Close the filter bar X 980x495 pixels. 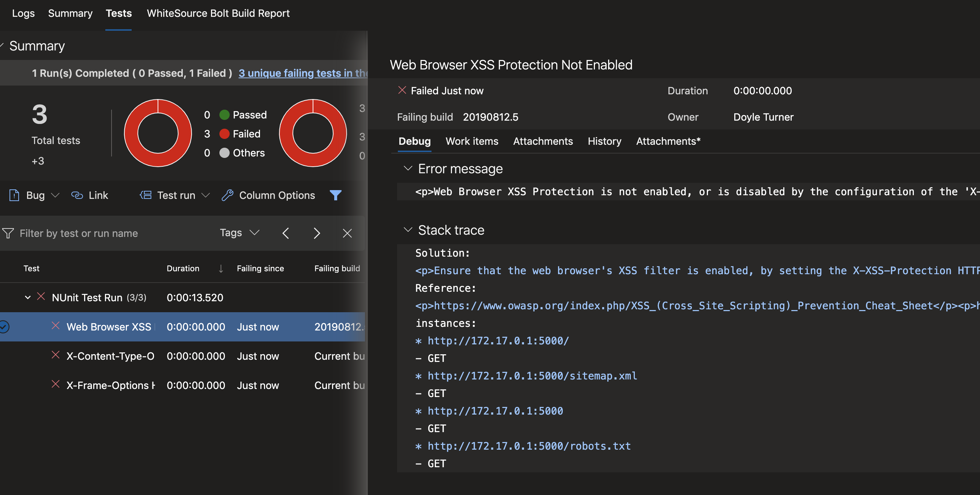tap(347, 233)
